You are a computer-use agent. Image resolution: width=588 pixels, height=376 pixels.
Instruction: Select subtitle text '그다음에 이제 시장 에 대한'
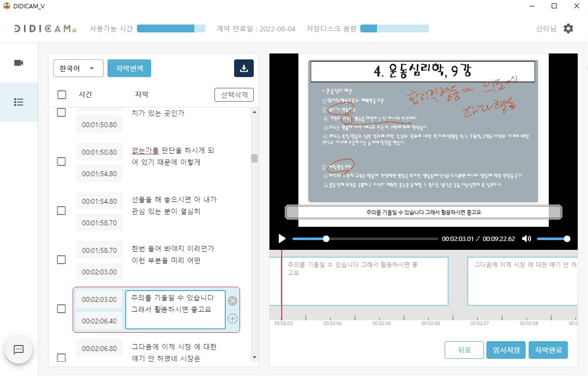tap(174, 347)
